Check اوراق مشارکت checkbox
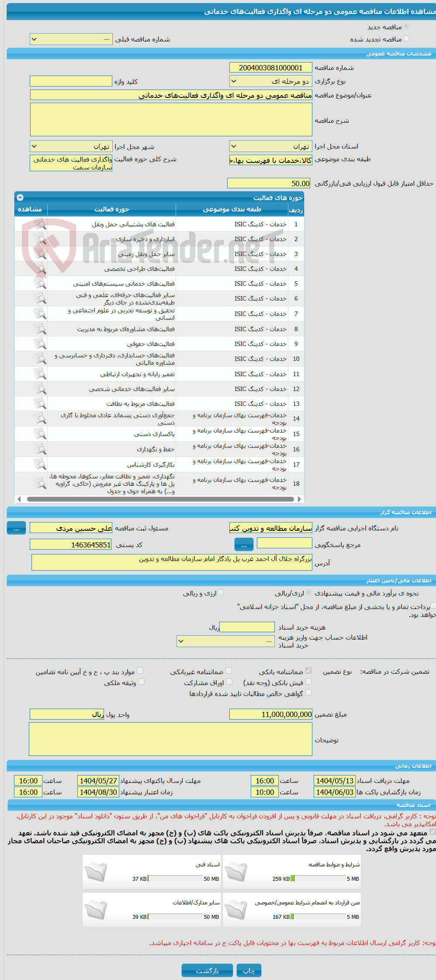 point(228,682)
